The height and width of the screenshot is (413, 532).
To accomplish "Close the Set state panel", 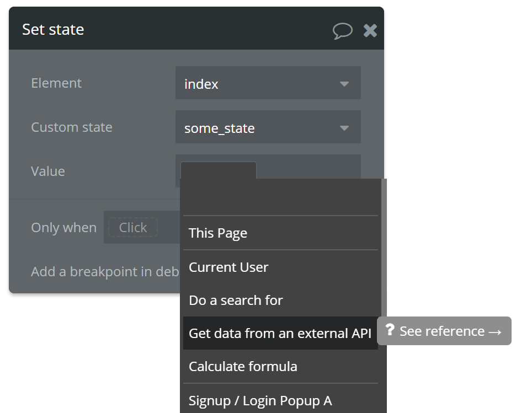I will click(x=370, y=30).
